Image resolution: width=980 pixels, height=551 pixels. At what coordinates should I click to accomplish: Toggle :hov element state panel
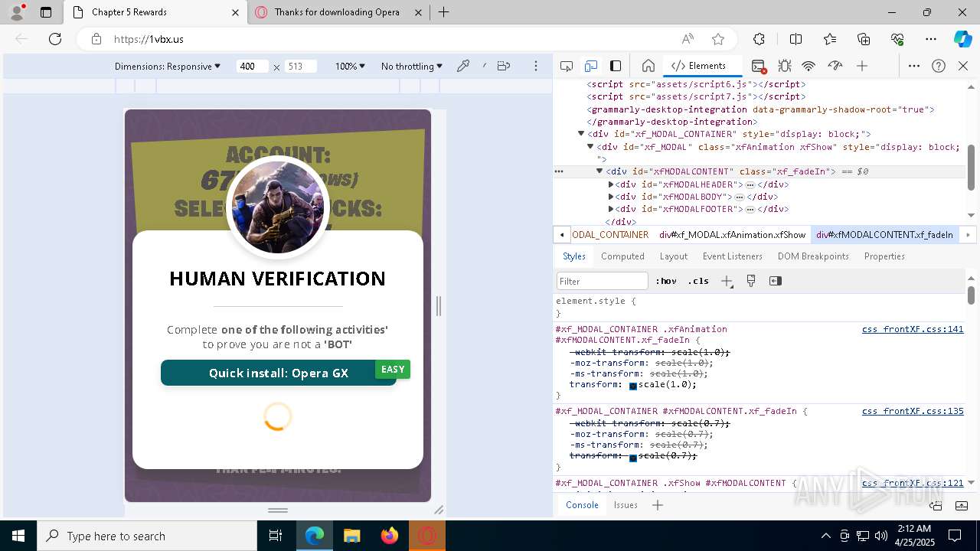pyautogui.click(x=666, y=281)
